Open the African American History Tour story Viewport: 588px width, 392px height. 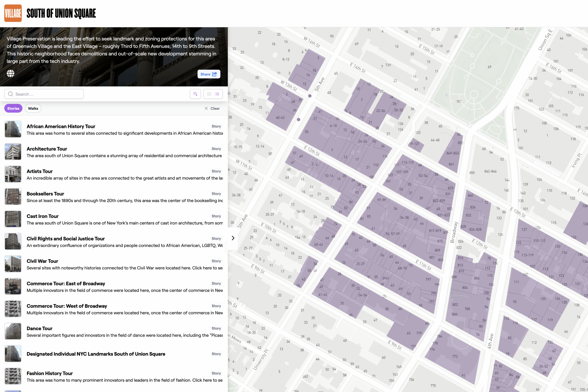61,126
